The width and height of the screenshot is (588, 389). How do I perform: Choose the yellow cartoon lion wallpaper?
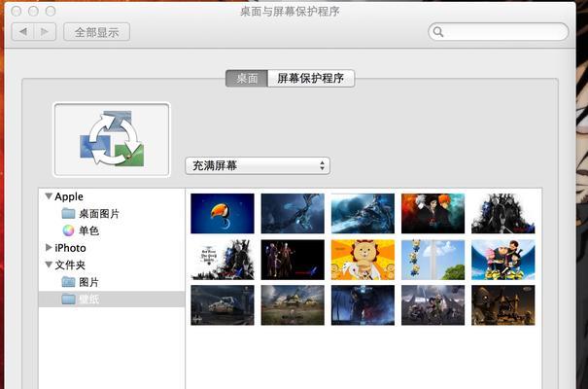pos(363,260)
